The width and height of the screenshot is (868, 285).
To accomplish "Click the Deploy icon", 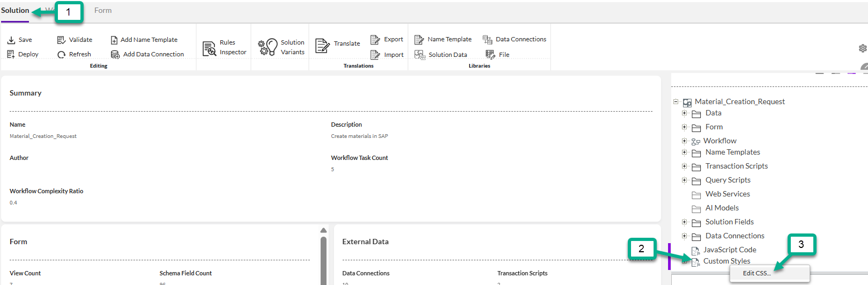I will (11, 54).
